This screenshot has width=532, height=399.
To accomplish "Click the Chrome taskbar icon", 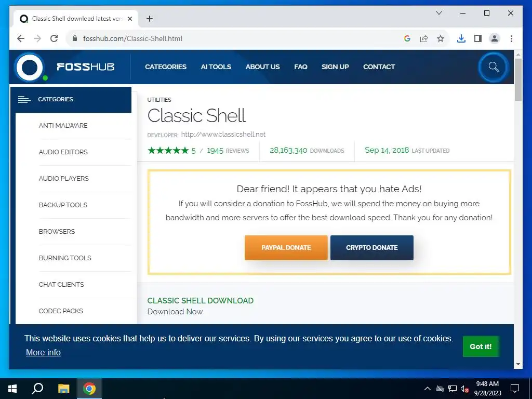I will coord(89,389).
